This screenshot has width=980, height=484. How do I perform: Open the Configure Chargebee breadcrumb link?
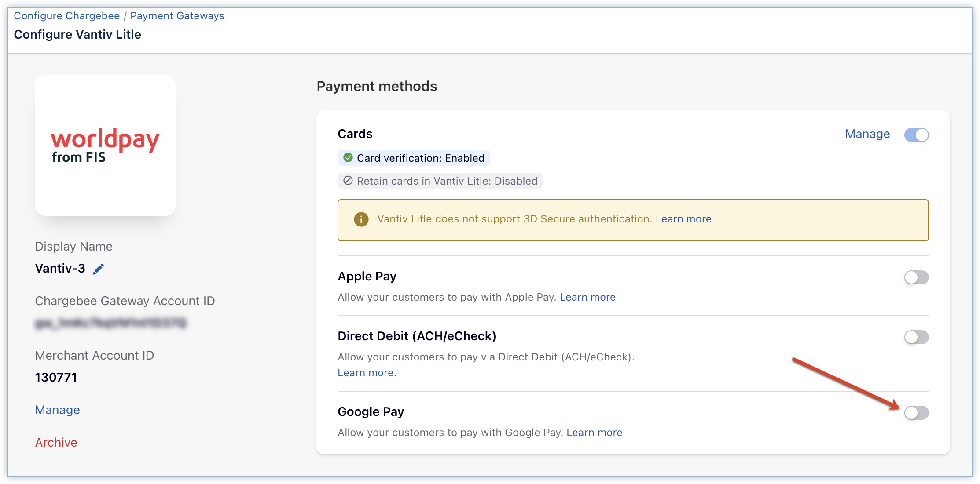pos(67,16)
